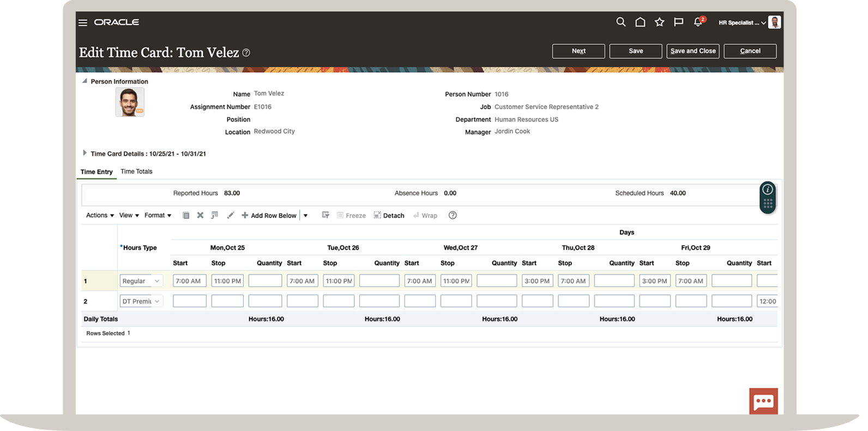Open notifications bell
Image resolution: width=868 pixels, height=431 pixels.
[698, 22]
